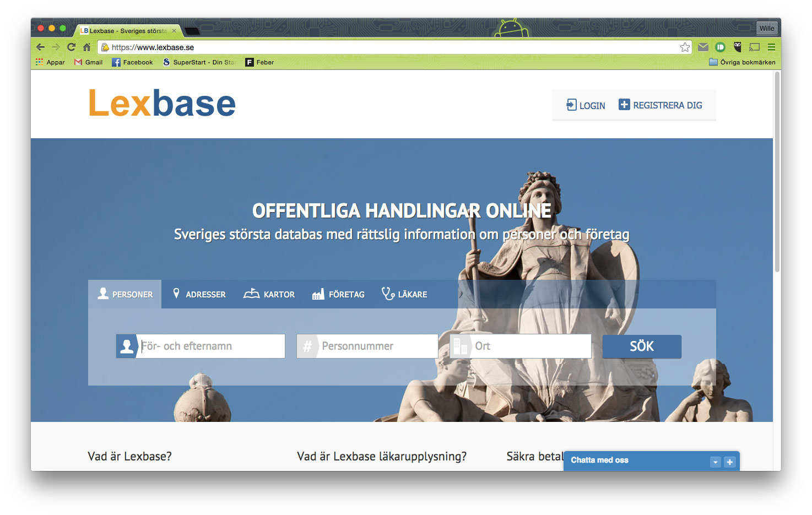Click the bookmark star in the address bar

[685, 47]
